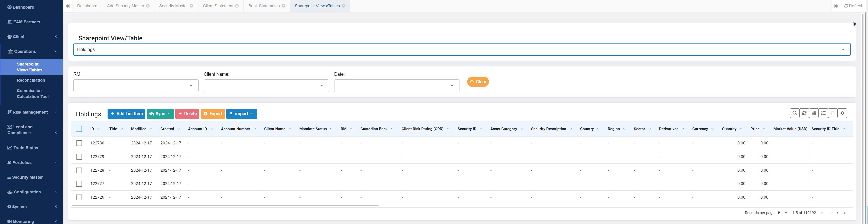Toggle fullscreen for Holdings table
The height and width of the screenshot is (224, 868).
833,113
